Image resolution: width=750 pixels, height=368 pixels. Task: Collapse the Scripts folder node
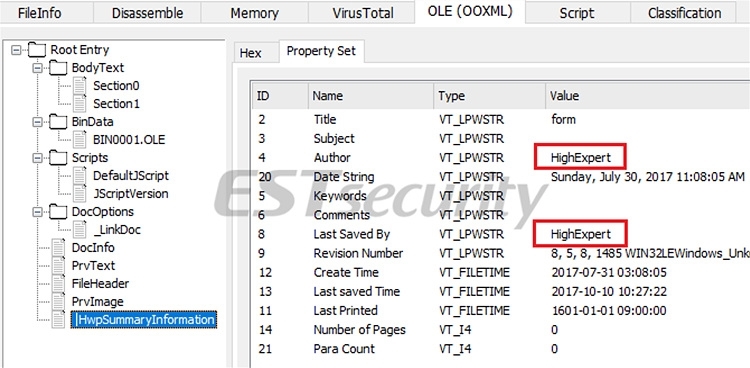[37, 158]
